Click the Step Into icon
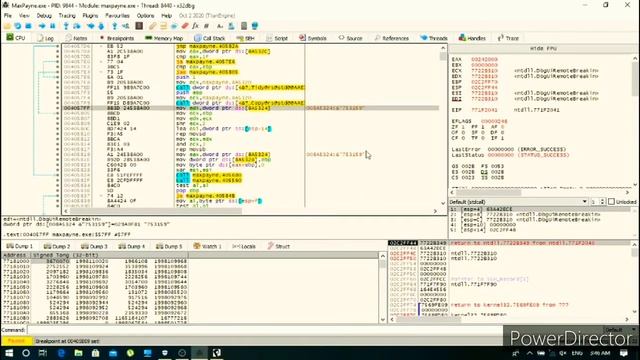640x360 pixels. (66, 26)
